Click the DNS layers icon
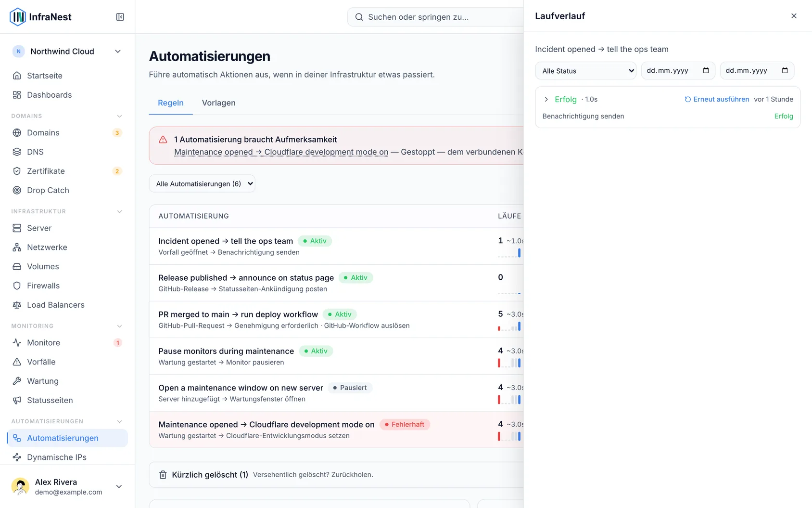This screenshot has height=508, width=812. point(17,152)
